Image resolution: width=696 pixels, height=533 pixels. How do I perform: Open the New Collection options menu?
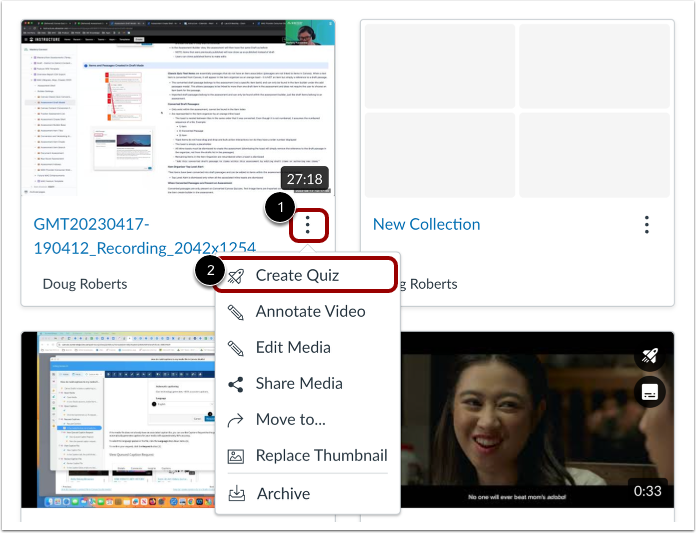coord(646,225)
